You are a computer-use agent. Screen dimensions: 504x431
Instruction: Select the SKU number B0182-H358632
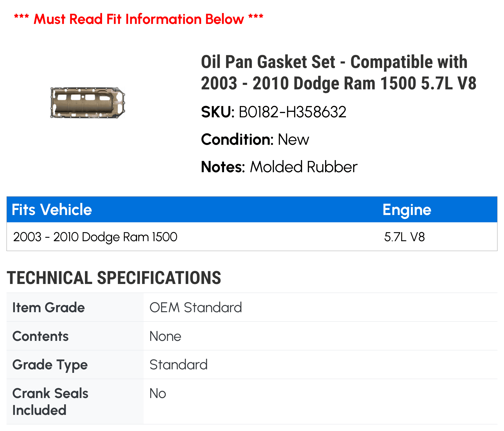(292, 112)
